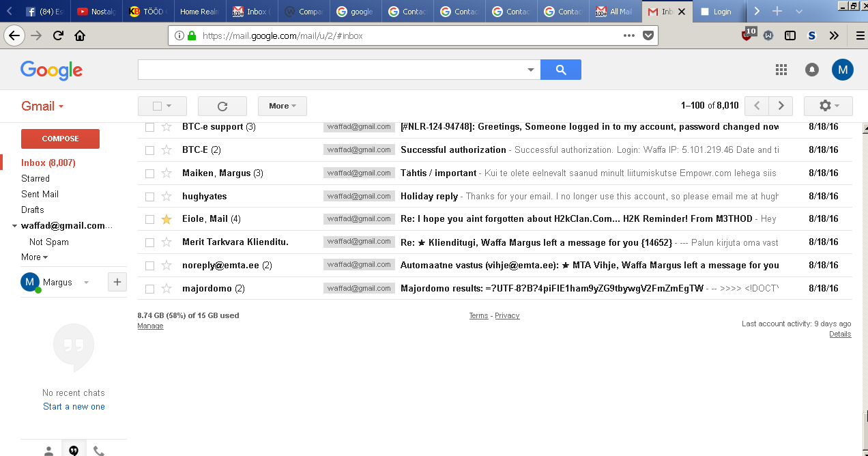
Task: Click the browser Back arrow button
Action: (14, 35)
